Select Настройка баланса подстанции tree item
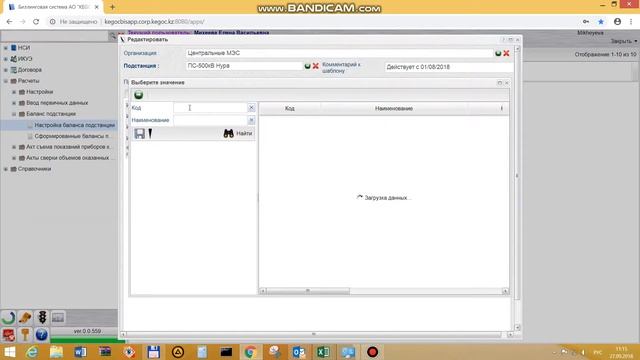640x360 pixels. (x=74, y=125)
